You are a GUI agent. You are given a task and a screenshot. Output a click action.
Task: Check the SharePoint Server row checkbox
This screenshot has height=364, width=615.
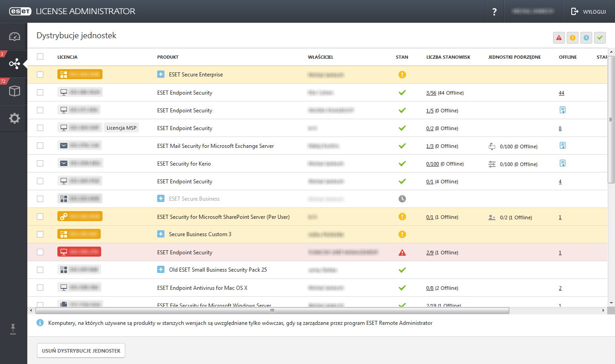[x=40, y=217]
